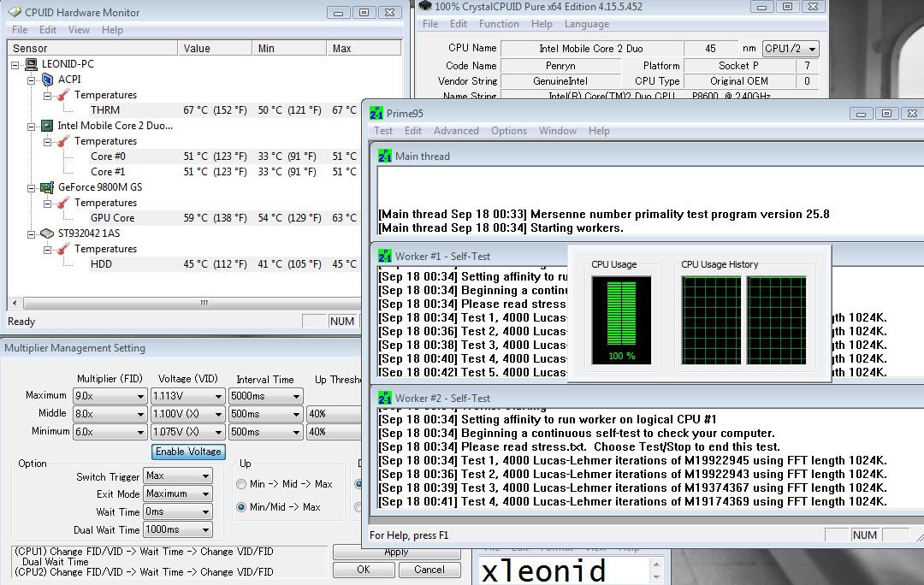
Task: Open the Function menu in CrystalCPUID
Action: pyautogui.click(x=499, y=24)
